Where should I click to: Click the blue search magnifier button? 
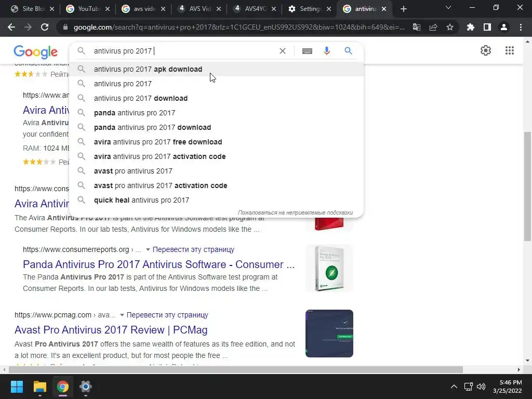[348, 51]
